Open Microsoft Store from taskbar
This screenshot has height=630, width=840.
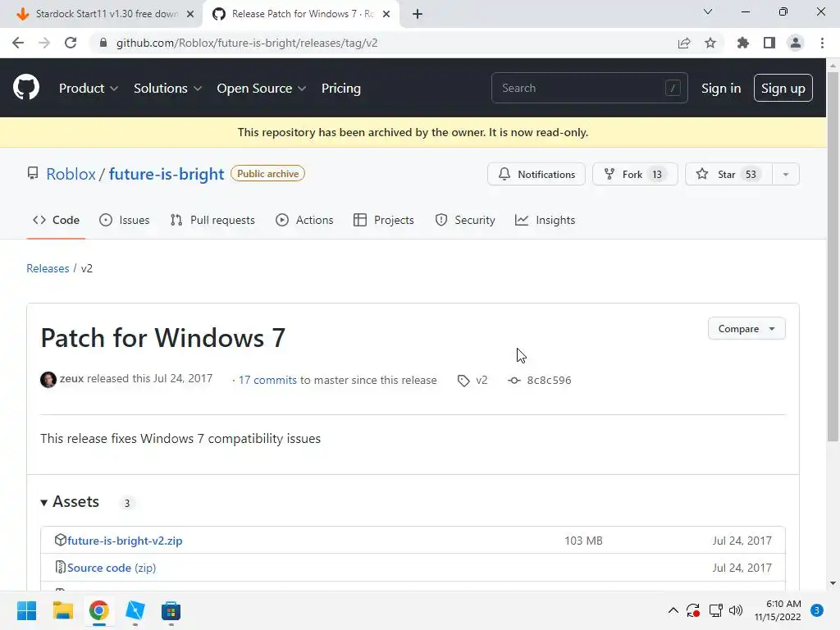click(x=171, y=610)
